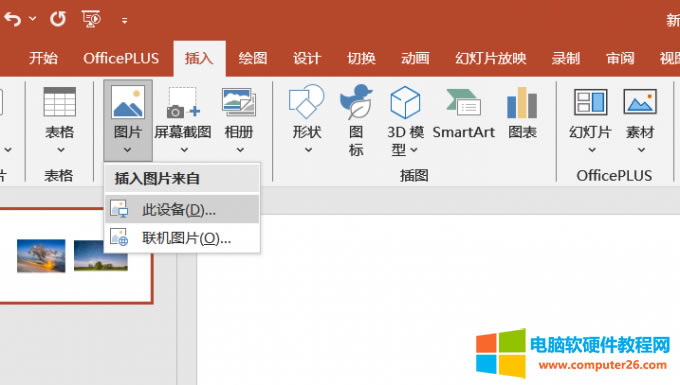Screen dimensions: 680x385
Task: Open the 动画 tab
Action: pyautogui.click(x=415, y=58)
